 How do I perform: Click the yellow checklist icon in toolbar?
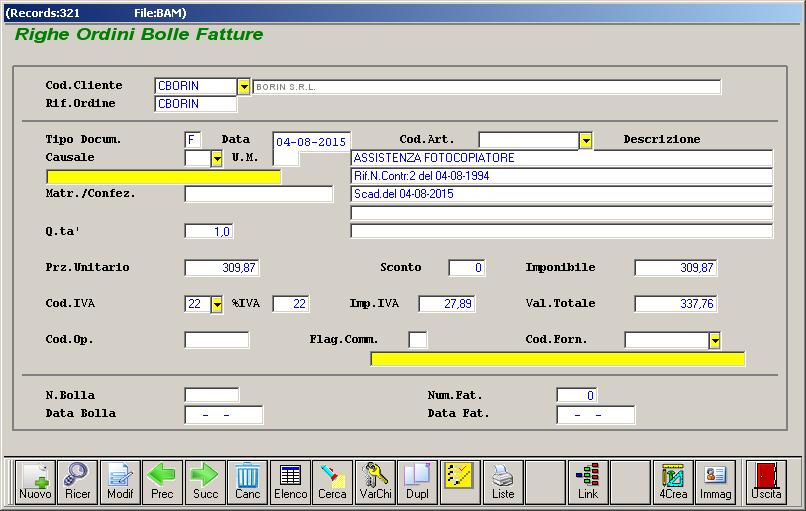(460, 482)
